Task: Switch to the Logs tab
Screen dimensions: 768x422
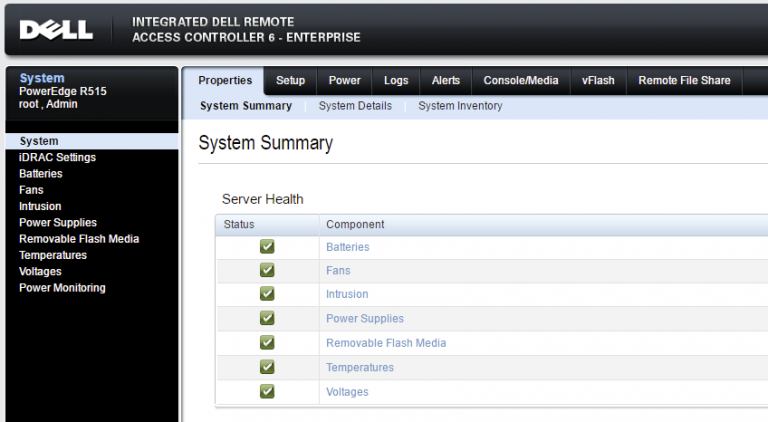Action: 396,81
